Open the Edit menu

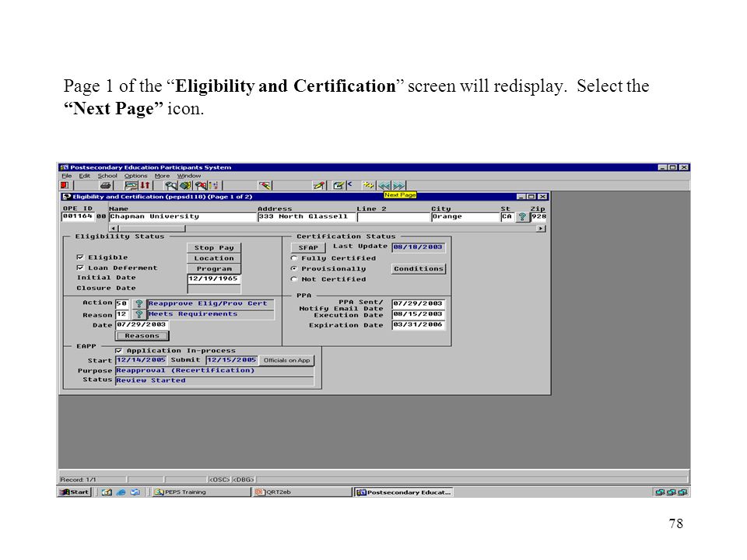click(84, 176)
